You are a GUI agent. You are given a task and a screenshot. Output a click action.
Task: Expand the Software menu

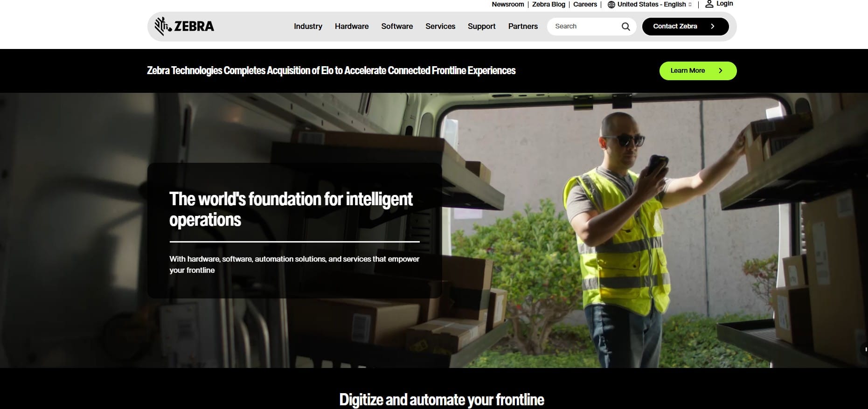[397, 27]
